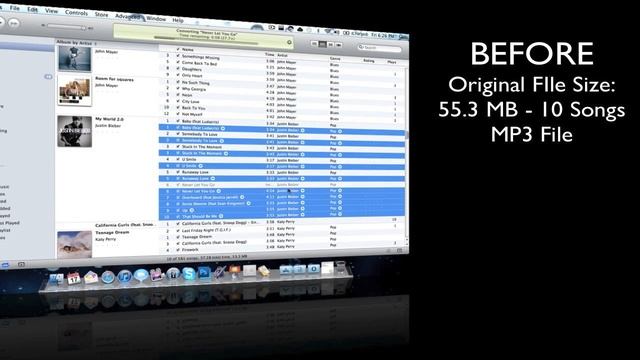This screenshot has height=360, width=640.
Task: Sort by the Genre column header
Action: coord(335,58)
